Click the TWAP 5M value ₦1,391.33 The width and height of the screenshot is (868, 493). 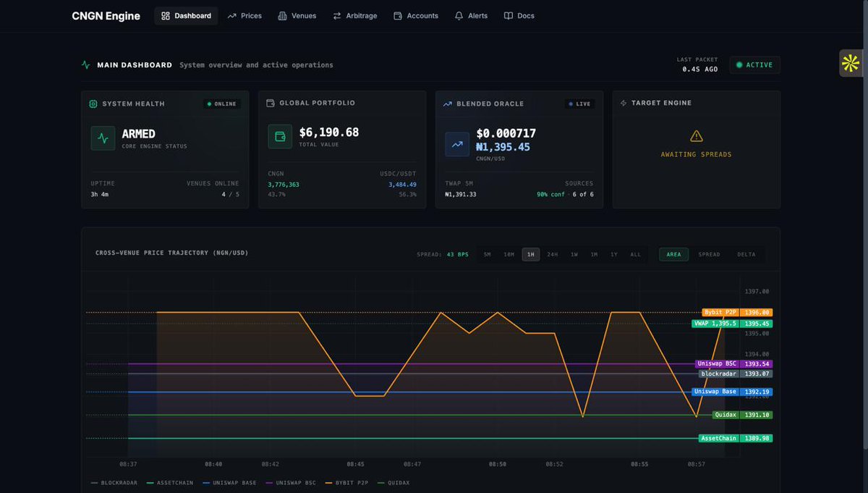[461, 195]
